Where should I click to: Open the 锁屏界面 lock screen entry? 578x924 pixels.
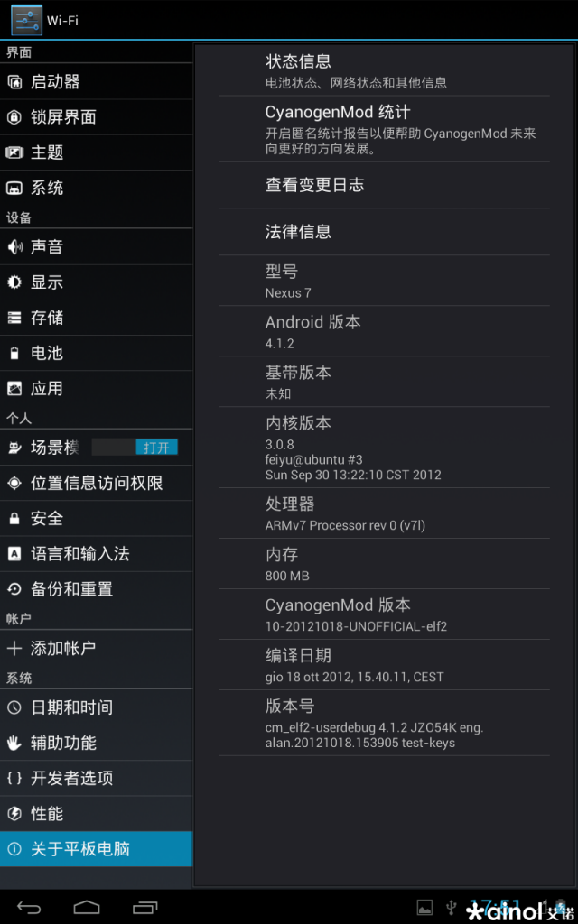[x=96, y=116]
